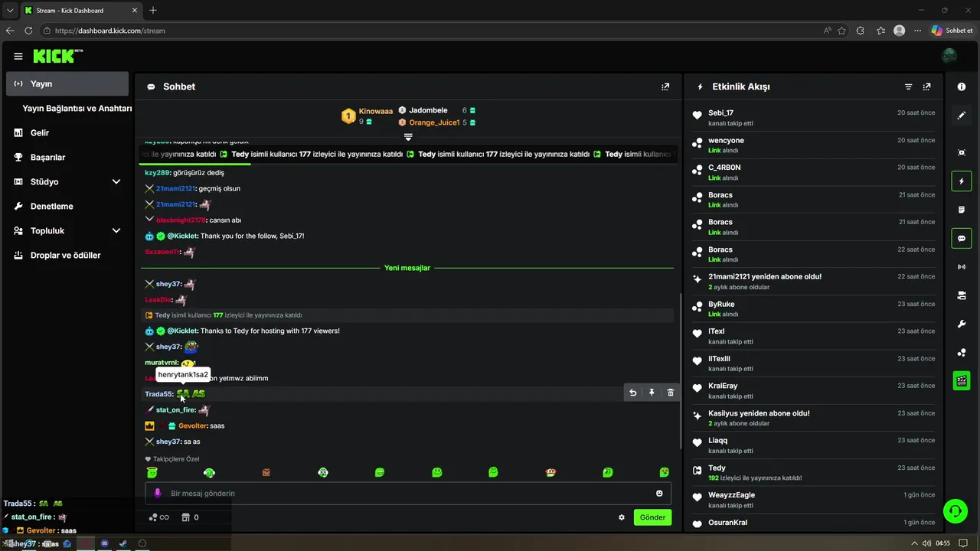The width and height of the screenshot is (980, 551).
Task: Open profile avatar at top right
Action: (949, 56)
